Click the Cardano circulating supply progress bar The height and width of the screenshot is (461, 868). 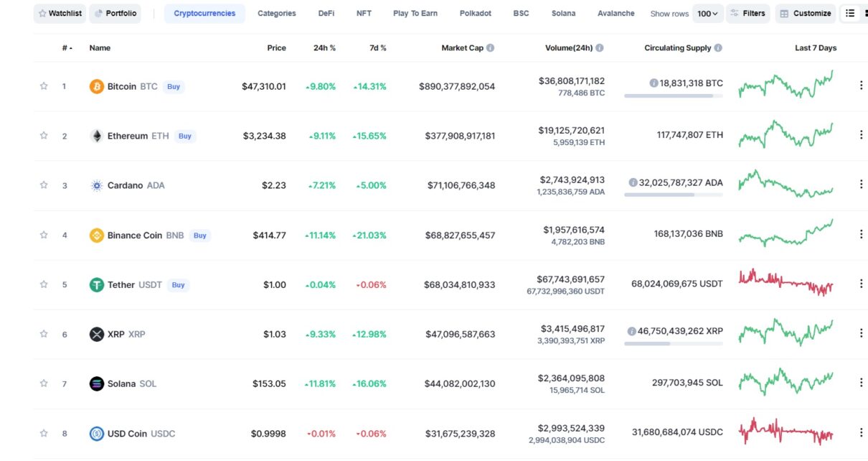coord(674,195)
